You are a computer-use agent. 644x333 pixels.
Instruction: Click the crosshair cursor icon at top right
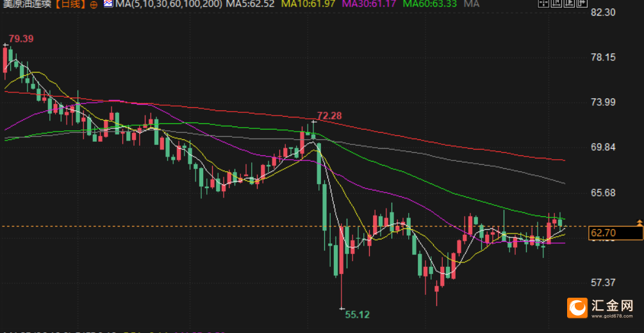544,4
